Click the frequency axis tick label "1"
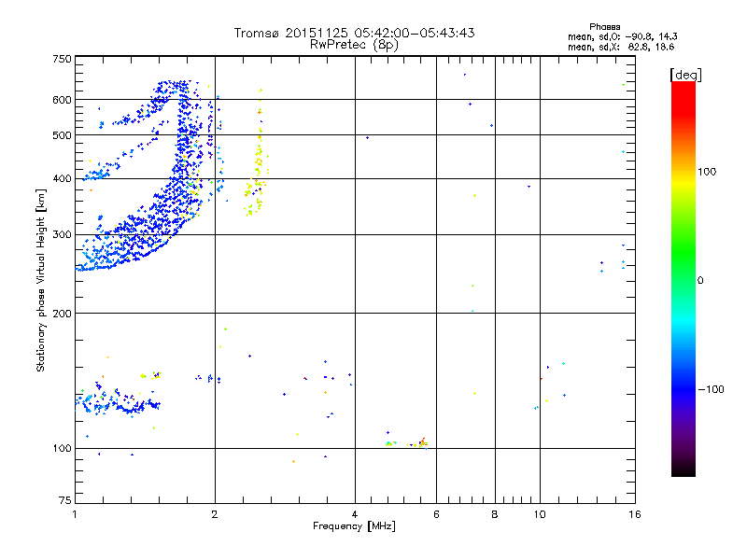The height and width of the screenshot is (560, 747). 76,514
